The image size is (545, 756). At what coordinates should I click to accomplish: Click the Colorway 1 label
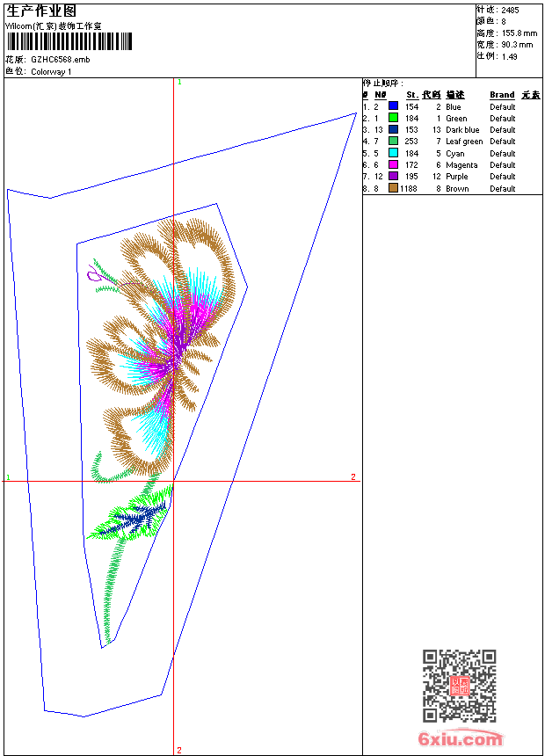point(51,71)
